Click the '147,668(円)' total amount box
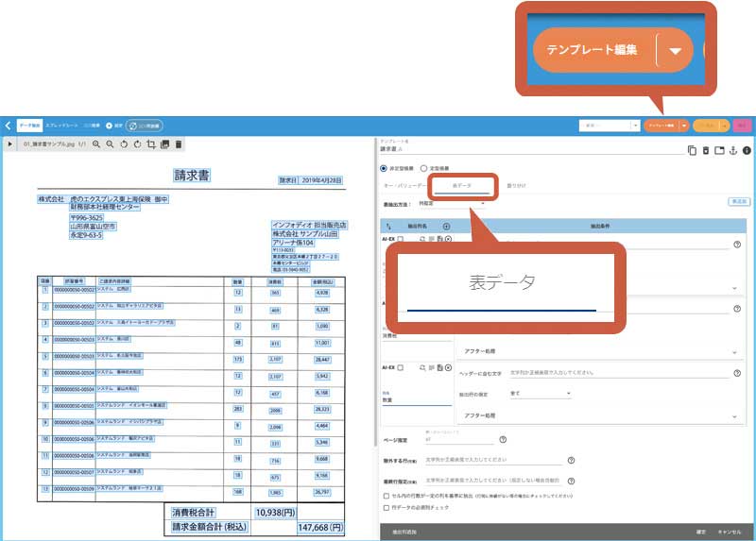The image size is (756, 541). coord(320,528)
